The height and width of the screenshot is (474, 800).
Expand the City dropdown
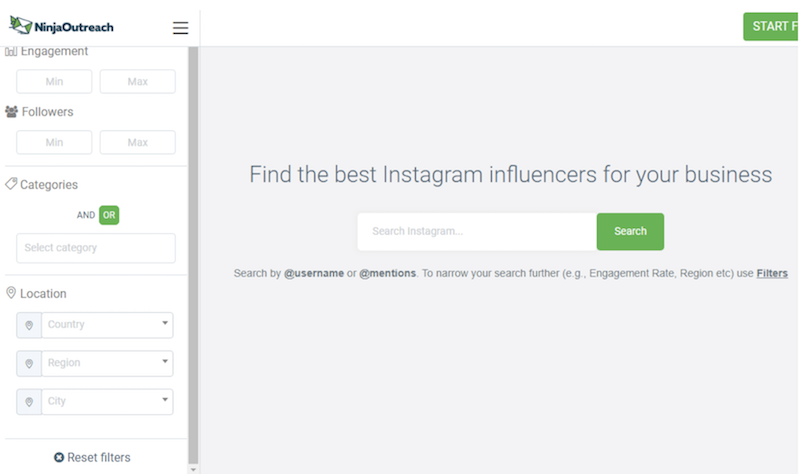pos(107,402)
